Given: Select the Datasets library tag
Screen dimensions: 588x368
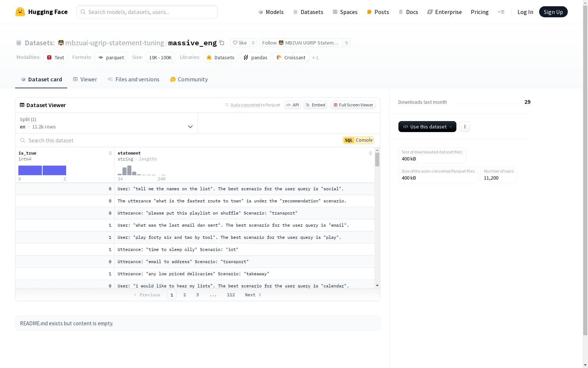Looking at the screenshot, I should coord(220,57).
